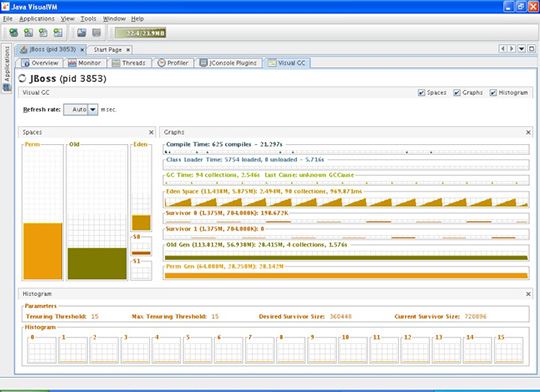This screenshot has height=392, width=540.
Task: Click the Class Loader Time graph label
Action: coord(245,160)
